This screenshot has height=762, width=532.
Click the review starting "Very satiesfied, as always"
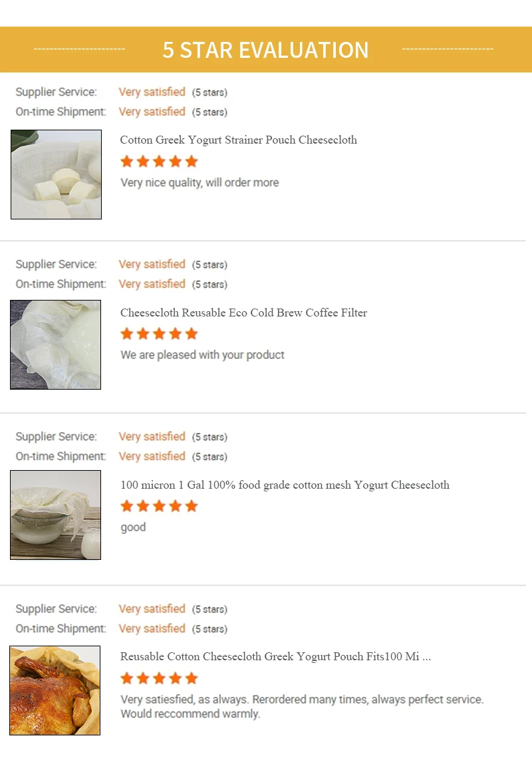click(x=302, y=706)
